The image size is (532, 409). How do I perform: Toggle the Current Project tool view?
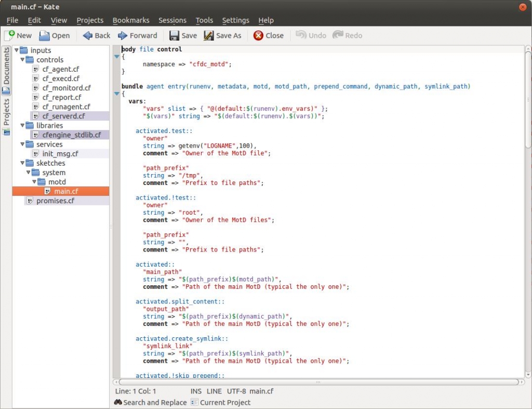point(220,402)
